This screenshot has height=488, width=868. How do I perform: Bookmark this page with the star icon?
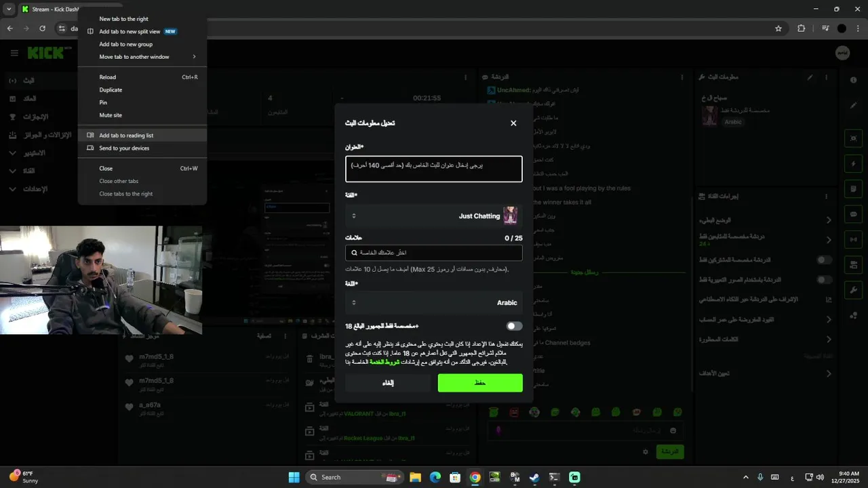pos(778,28)
